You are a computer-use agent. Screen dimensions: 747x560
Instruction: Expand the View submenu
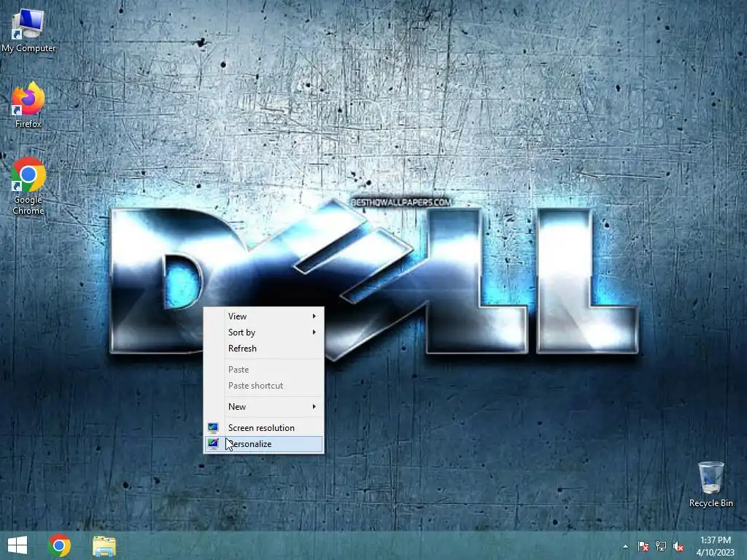coord(264,316)
